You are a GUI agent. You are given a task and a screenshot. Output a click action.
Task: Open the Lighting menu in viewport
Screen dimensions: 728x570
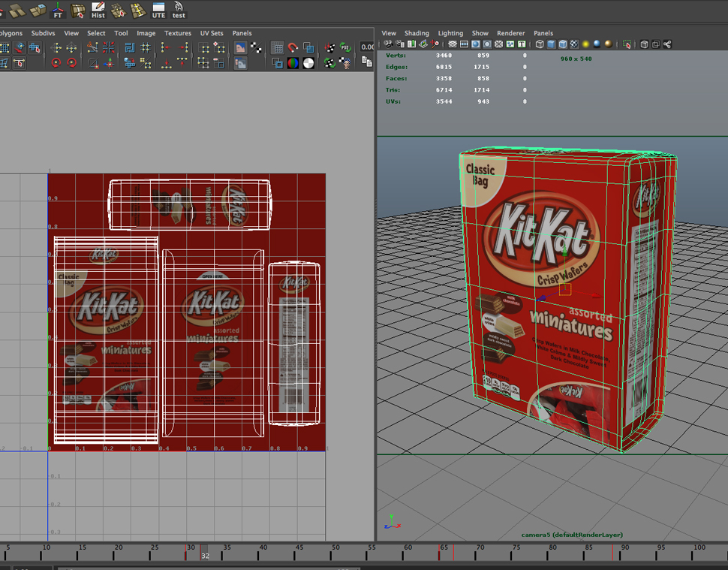pyautogui.click(x=450, y=33)
